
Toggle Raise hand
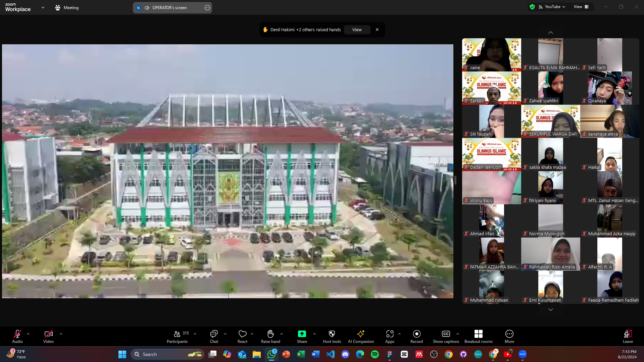click(270, 337)
